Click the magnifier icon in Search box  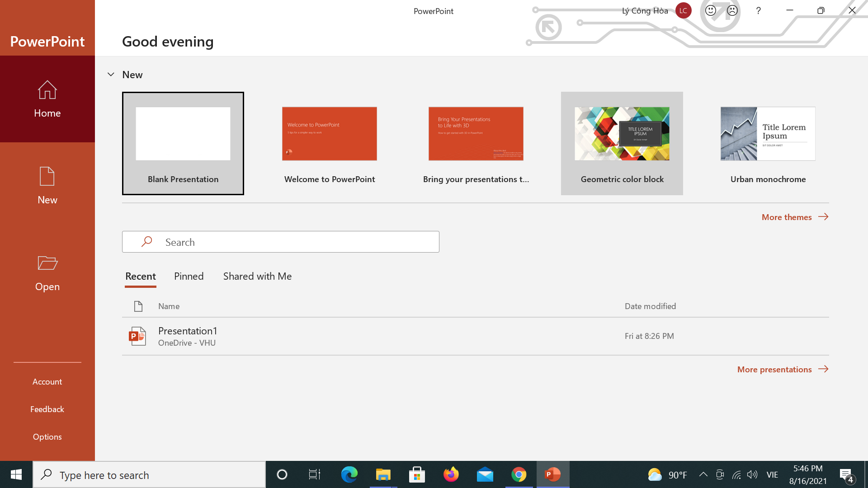pos(146,242)
